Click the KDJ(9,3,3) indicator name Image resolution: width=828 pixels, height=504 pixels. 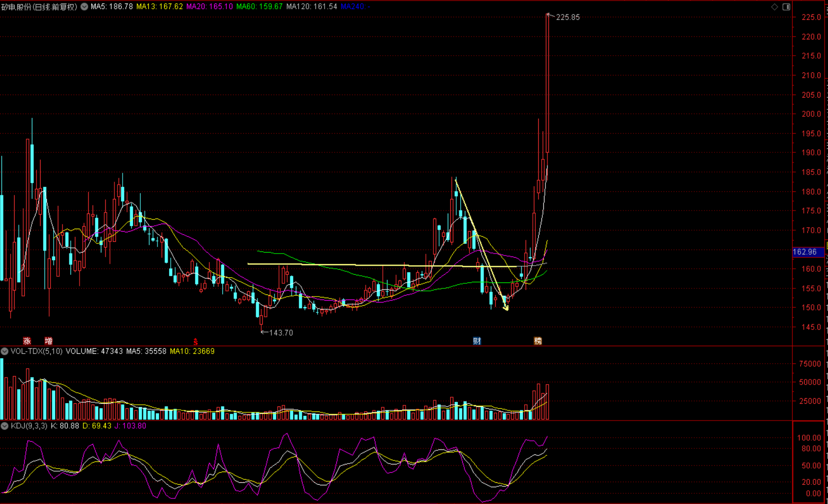click(x=29, y=426)
